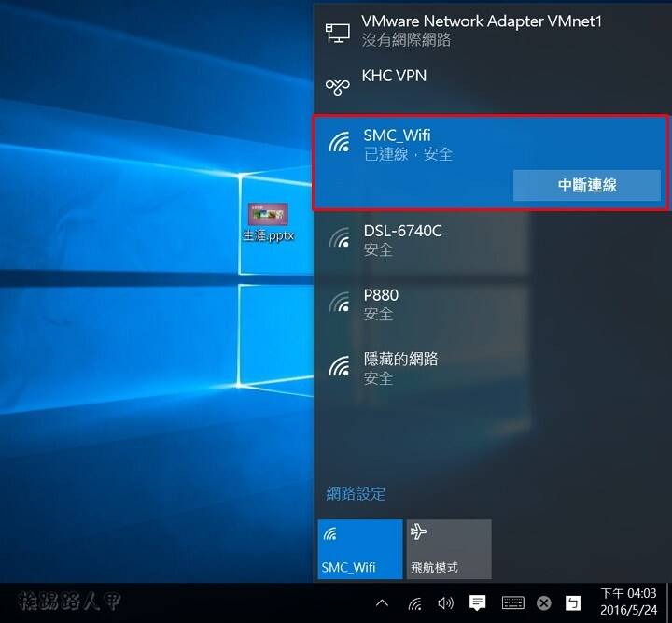Click the VMnet1 ethernet monitor icon

click(x=338, y=33)
